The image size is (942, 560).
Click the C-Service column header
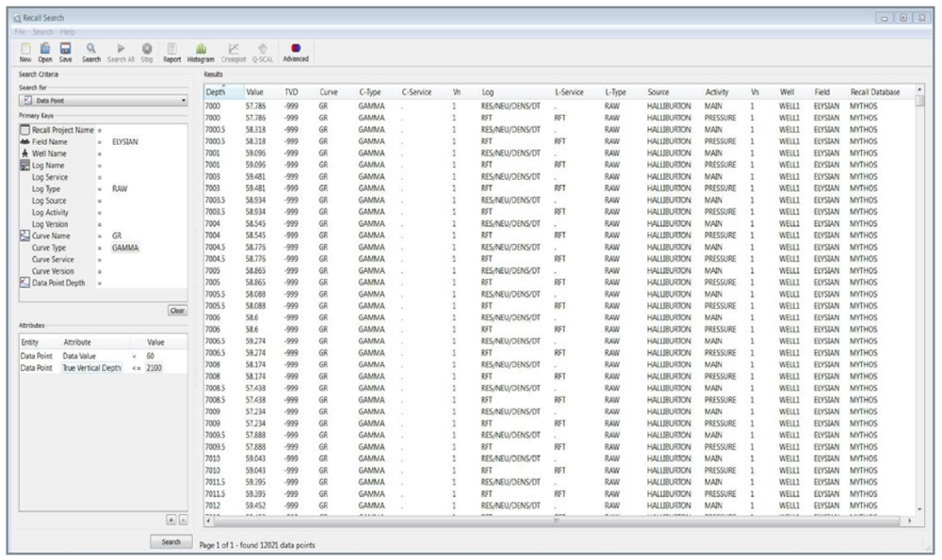pyautogui.click(x=416, y=92)
